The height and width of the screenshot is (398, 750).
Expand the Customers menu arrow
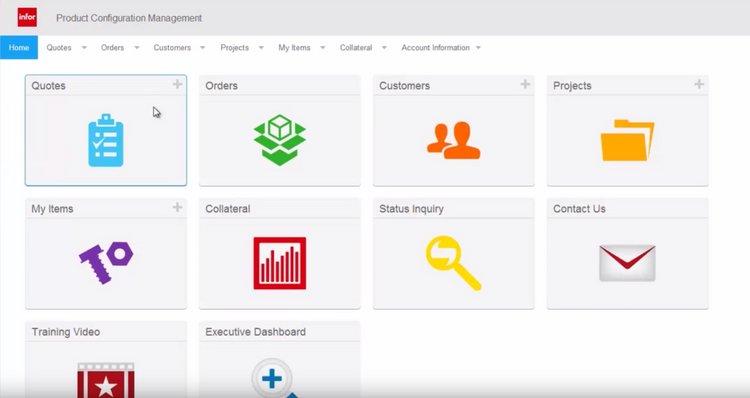coord(202,48)
